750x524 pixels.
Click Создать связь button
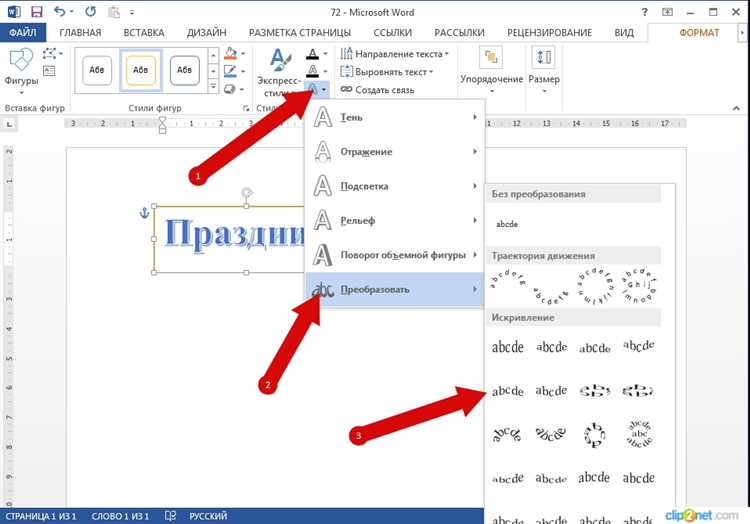(x=377, y=89)
